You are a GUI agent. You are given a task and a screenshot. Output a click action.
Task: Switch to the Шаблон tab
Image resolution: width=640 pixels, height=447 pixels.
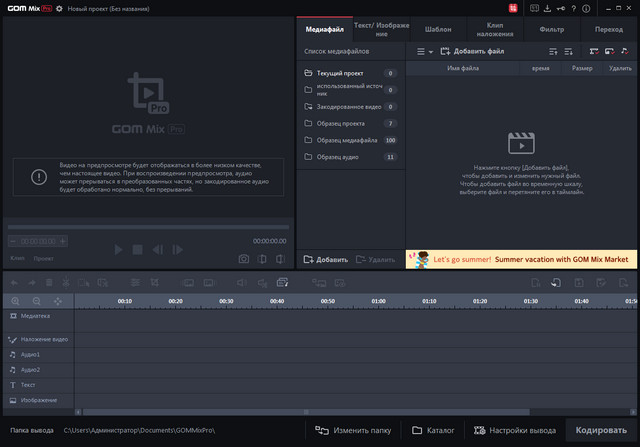[438, 30]
